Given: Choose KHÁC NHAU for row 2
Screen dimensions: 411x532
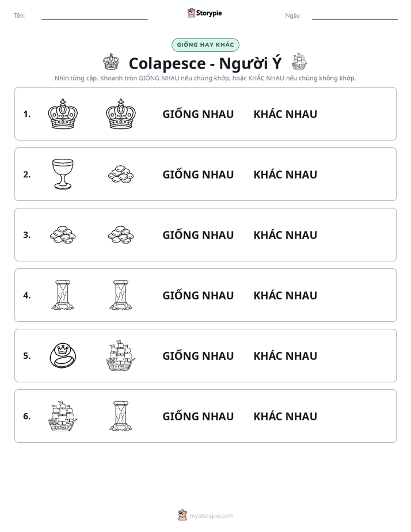Looking at the screenshot, I should [x=285, y=174].
